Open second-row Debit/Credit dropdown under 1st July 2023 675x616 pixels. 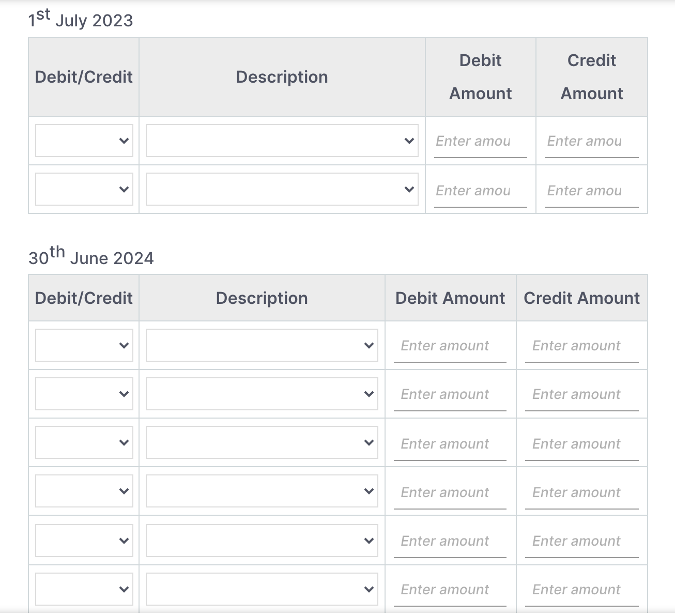coord(84,189)
